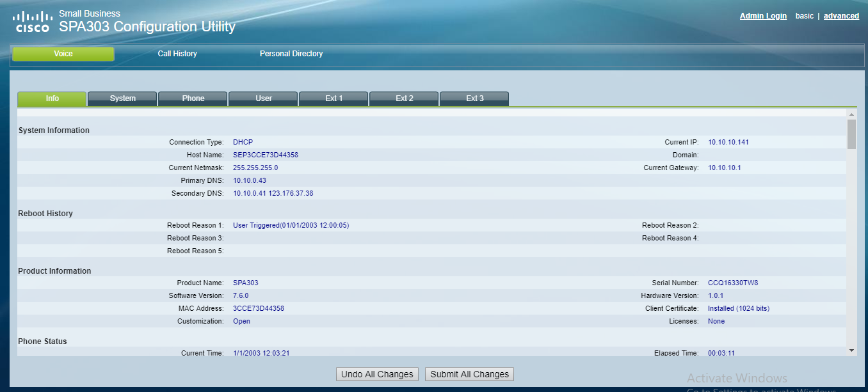Select secondary DNS 10.10.0.41 123.176.37.38
The height and width of the screenshot is (392, 868).
coord(273,193)
